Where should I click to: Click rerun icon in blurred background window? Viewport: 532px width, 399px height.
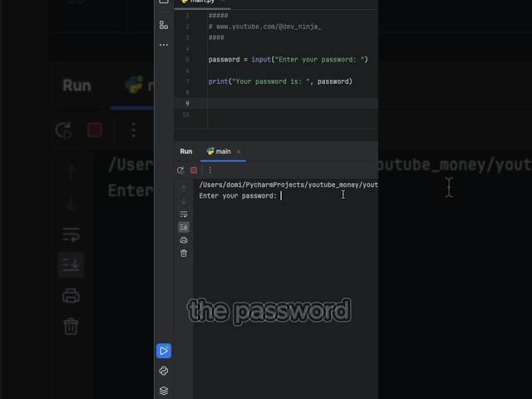pos(64,131)
